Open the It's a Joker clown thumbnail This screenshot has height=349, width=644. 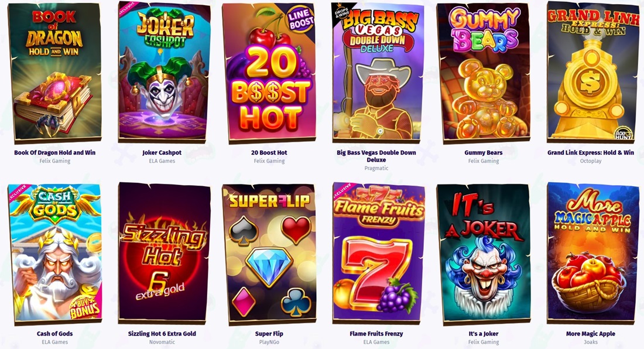484,254
